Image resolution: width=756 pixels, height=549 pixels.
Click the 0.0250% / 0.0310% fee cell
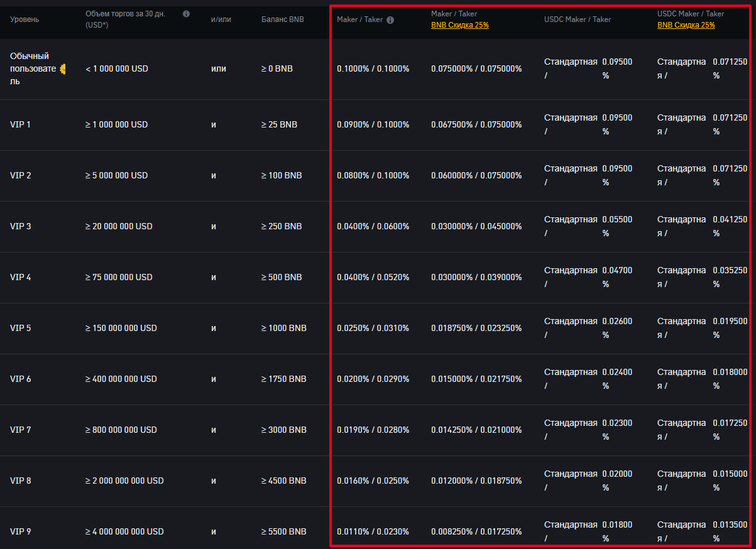click(x=373, y=328)
